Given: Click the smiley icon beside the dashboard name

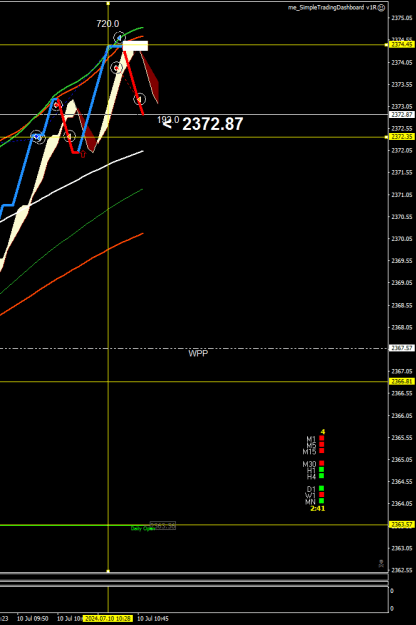Looking at the screenshot, I should click(381, 8).
